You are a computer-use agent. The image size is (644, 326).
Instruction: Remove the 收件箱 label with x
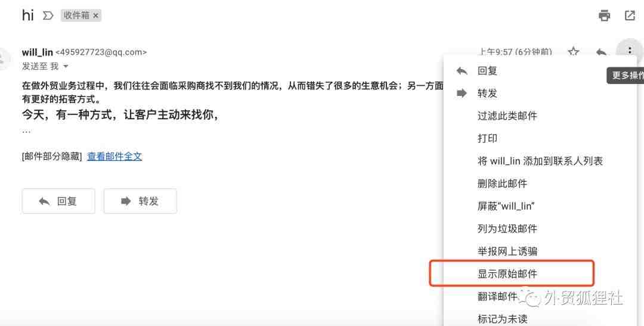tap(95, 15)
